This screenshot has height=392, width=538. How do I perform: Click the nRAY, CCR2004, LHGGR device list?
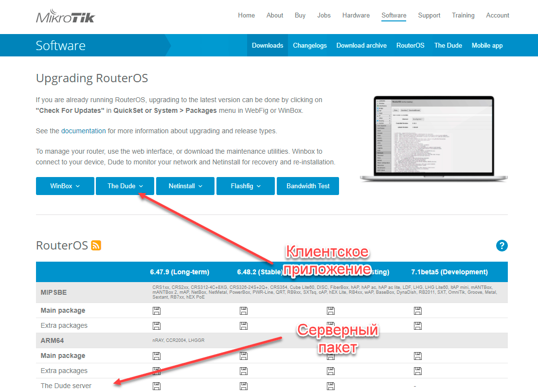click(179, 340)
